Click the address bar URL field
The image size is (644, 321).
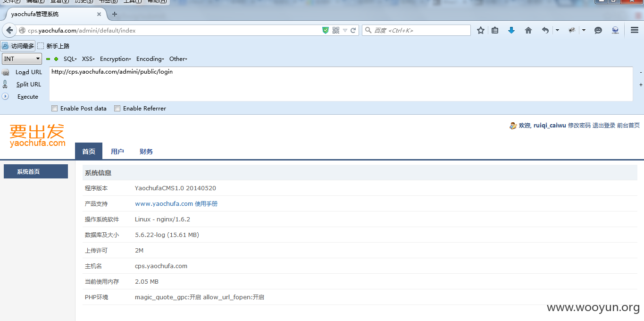pos(174,30)
